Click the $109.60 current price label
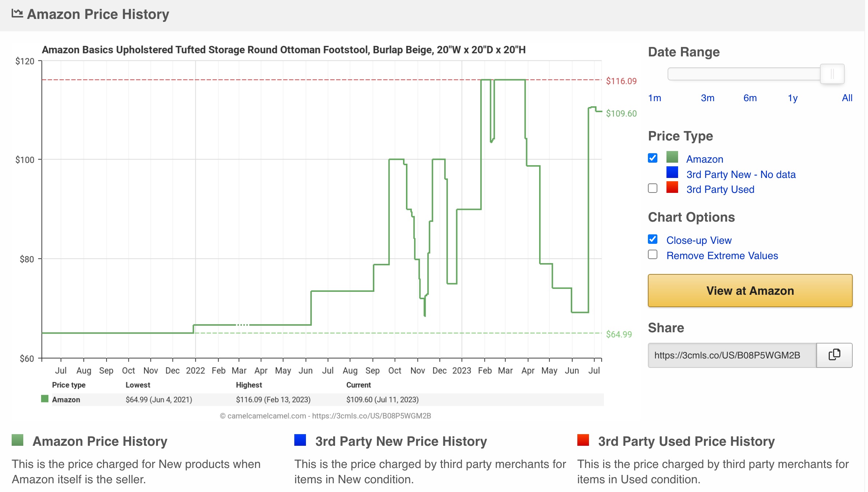Screen dimensions: 868x492 pos(621,113)
